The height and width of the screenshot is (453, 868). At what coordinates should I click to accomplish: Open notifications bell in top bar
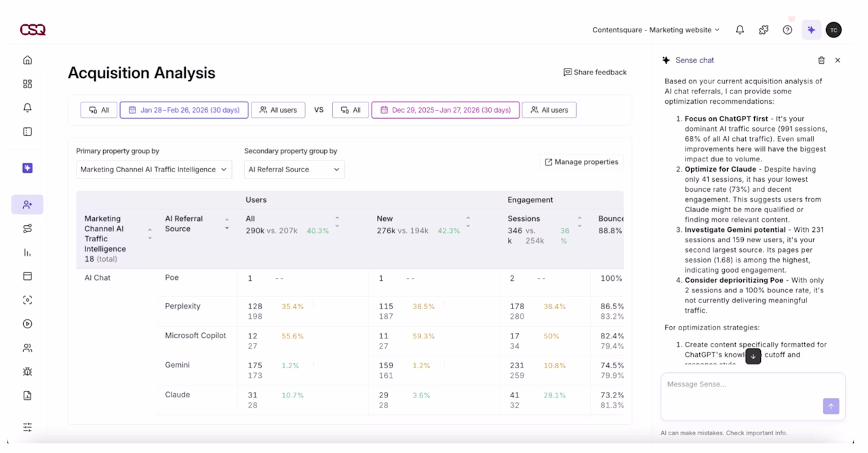(740, 30)
